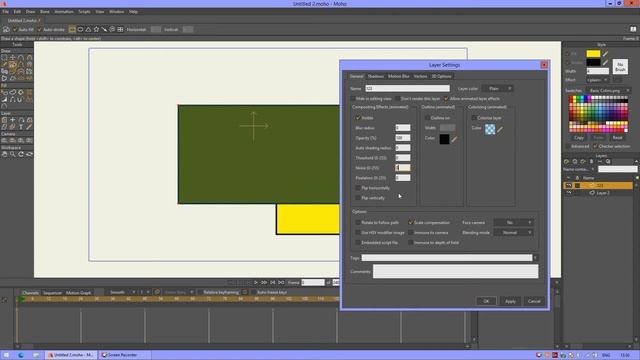The image size is (640, 360).
Task: Click the yellow Fill color swatch
Action: click(x=593, y=53)
